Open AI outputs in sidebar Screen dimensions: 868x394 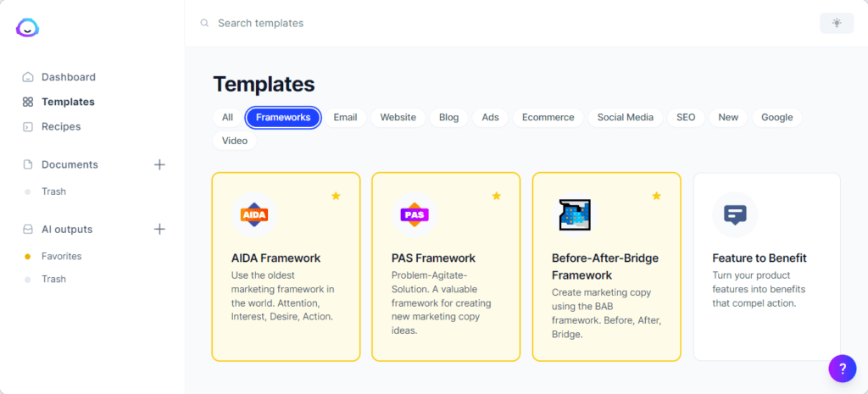(67, 229)
